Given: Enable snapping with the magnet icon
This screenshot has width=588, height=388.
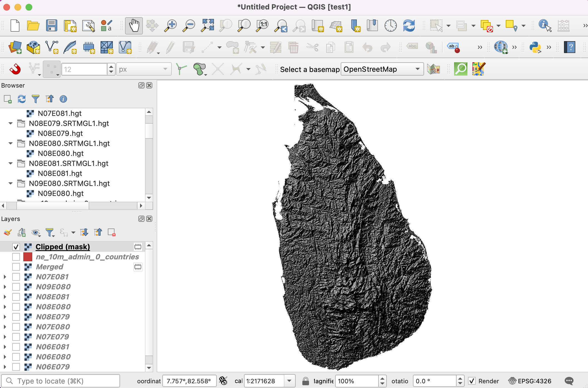Looking at the screenshot, I should coord(15,69).
